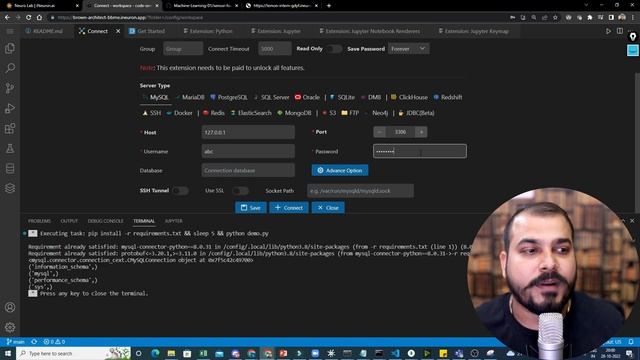Select Redshift server type
The width and height of the screenshot is (640, 360).
(x=448, y=97)
